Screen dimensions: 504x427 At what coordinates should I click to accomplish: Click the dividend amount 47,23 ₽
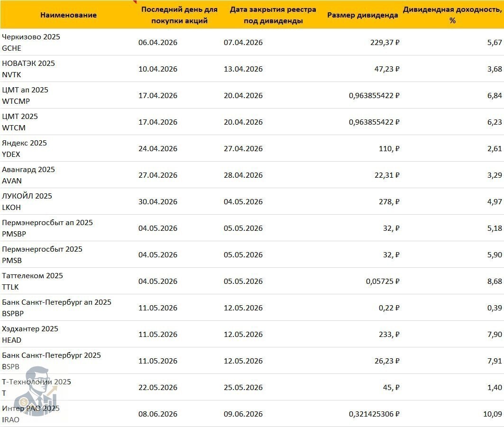pos(387,69)
